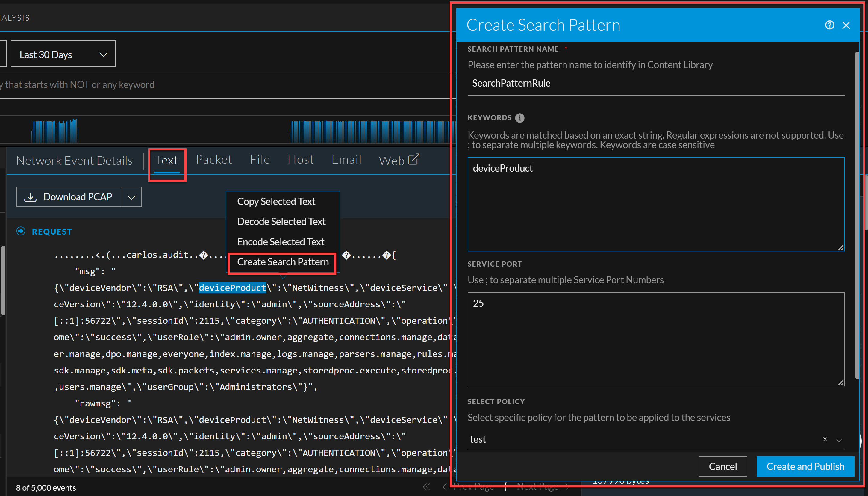This screenshot has height=496, width=868.
Task: Click the Create and Publish button
Action: [805, 466]
